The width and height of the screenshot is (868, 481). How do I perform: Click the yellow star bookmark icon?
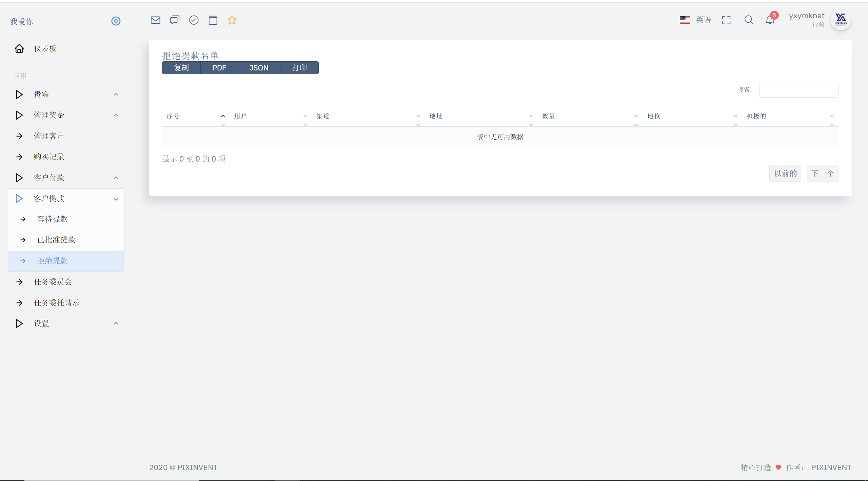(232, 20)
